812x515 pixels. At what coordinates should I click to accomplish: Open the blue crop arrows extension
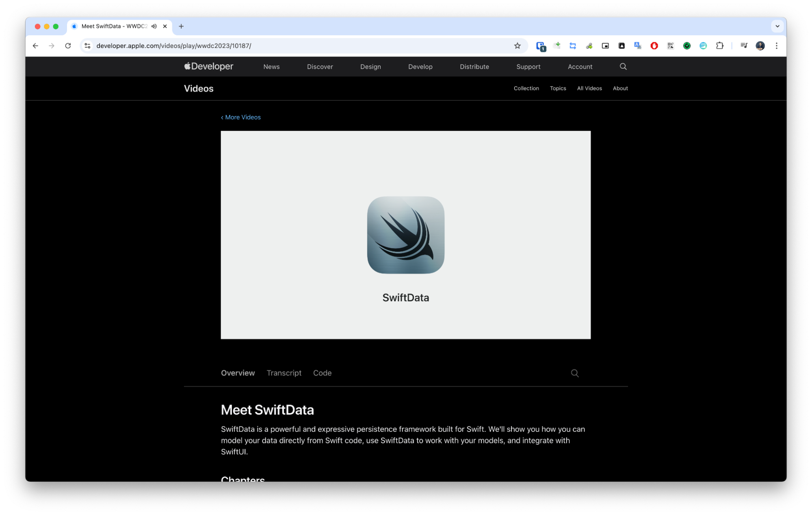tap(573, 46)
